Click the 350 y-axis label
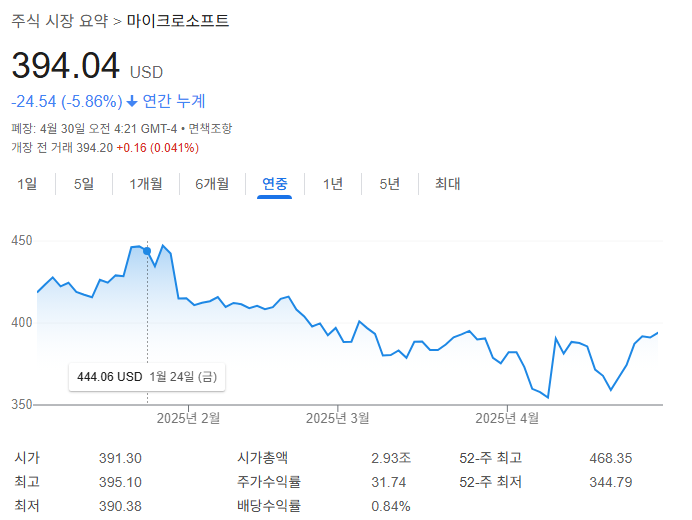Screen dimensions: 692x520 click(x=22, y=404)
